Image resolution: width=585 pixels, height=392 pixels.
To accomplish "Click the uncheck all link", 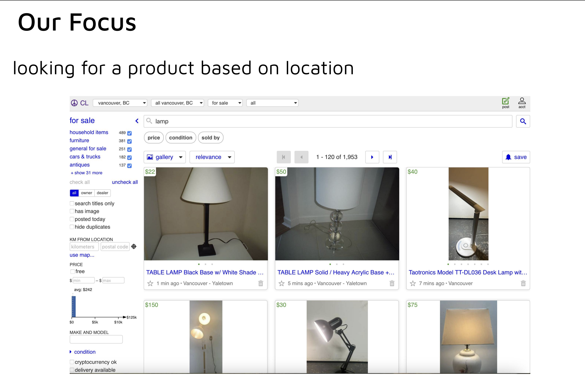I will tap(125, 182).
